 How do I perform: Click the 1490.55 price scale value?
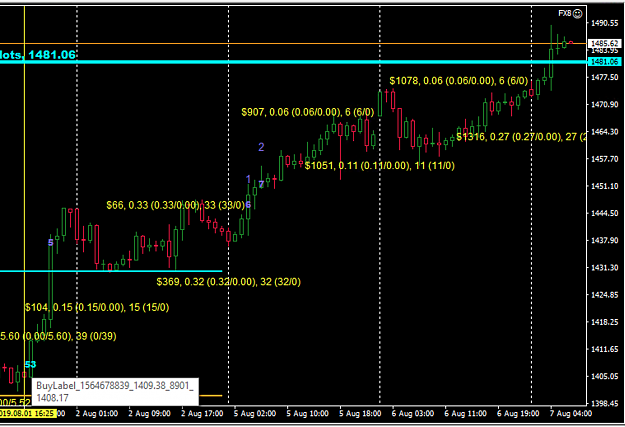(605, 23)
